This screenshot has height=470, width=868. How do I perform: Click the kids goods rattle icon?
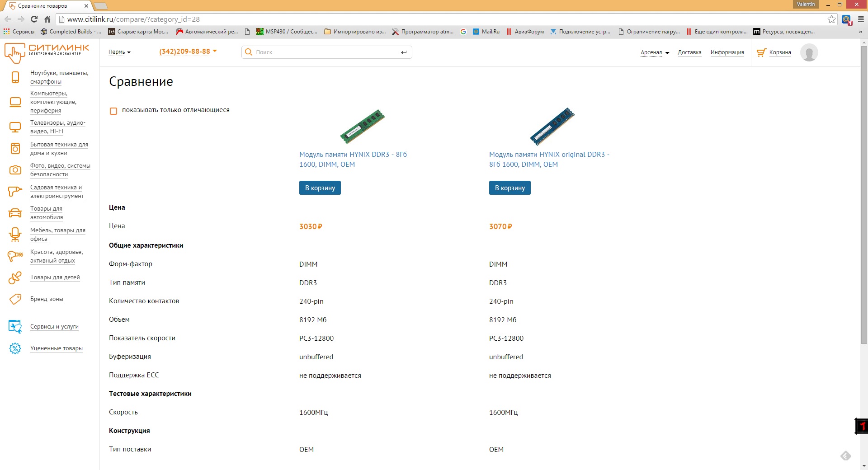tap(15, 277)
